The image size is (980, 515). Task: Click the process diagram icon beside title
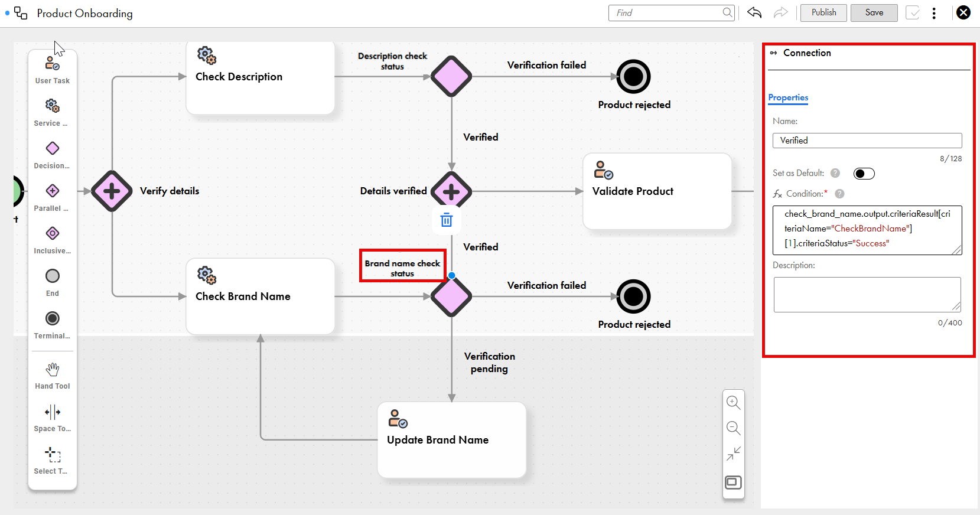tap(21, 13)
